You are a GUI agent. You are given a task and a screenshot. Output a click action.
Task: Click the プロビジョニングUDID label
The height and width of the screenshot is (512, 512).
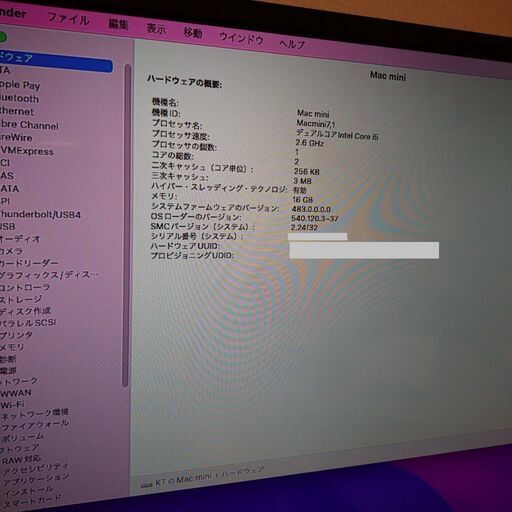click(x=192, y=256)
